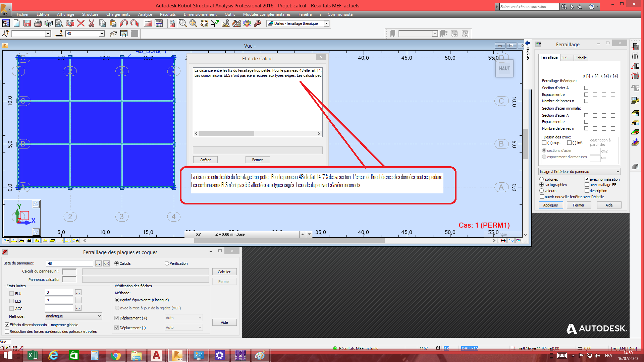Click Aide in Ferraillage des plaques dialog
Viewport: 644px width, 362px height.
[x=224, y=322]
